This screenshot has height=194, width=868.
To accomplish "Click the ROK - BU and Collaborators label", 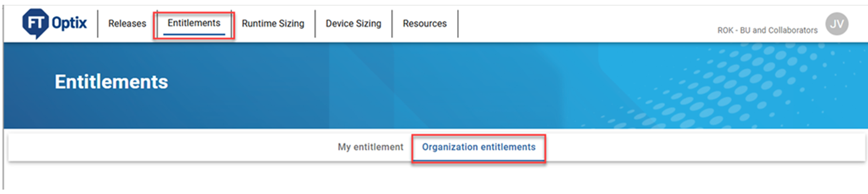I will coord(767,30).
